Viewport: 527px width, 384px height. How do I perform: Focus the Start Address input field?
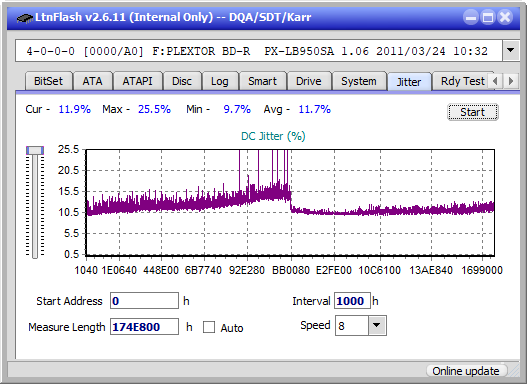click(144, 301)
